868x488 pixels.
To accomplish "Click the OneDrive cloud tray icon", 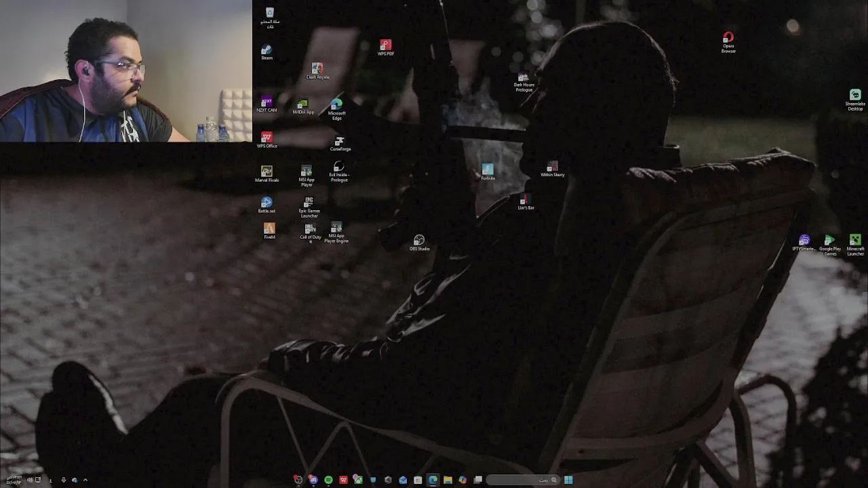I will (x=75, y=480).
